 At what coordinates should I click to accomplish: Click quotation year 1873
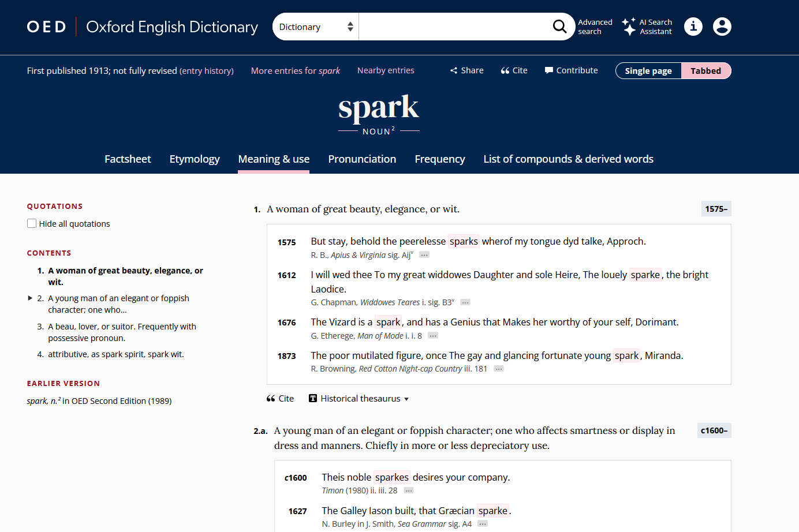(287, 356)
